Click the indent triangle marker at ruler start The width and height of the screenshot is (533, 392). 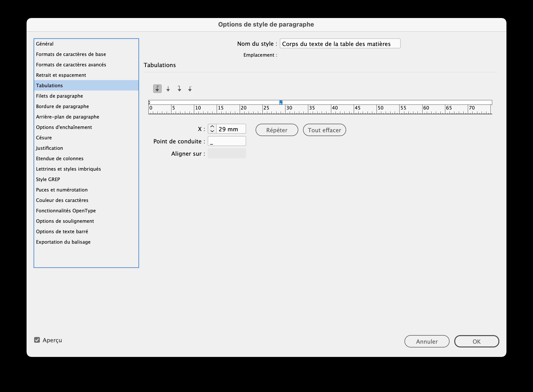click(149, 102)
